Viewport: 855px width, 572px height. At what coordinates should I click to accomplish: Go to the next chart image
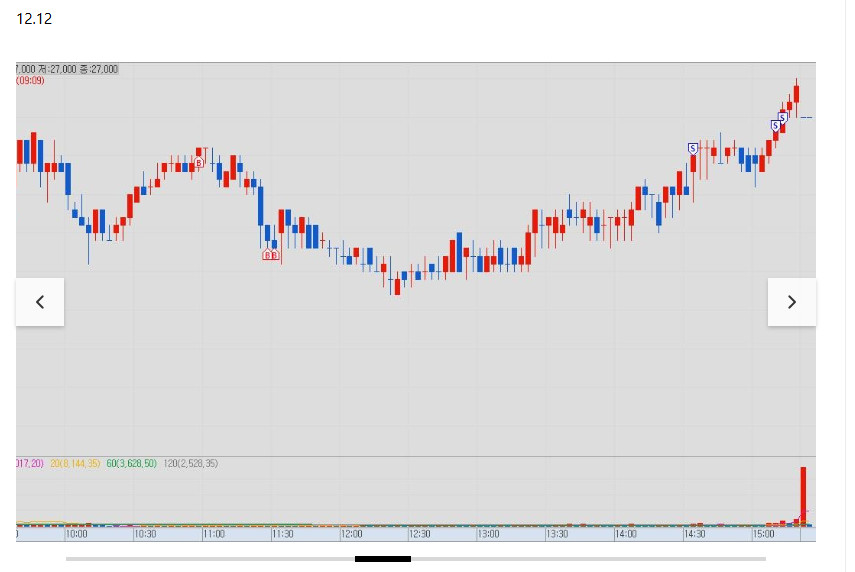click(x=791, y=302)
